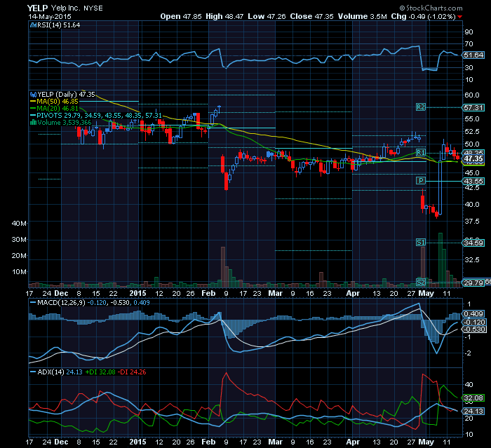Click the R2 pivot marker
Viewport: 491px width, 448px height.
[x=421, y=107]
